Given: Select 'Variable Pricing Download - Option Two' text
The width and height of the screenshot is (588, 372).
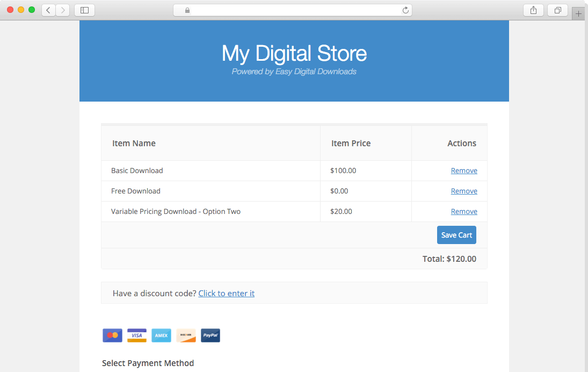Looking at the screenshot, I should pyautogui.click(x=176, y=211).
